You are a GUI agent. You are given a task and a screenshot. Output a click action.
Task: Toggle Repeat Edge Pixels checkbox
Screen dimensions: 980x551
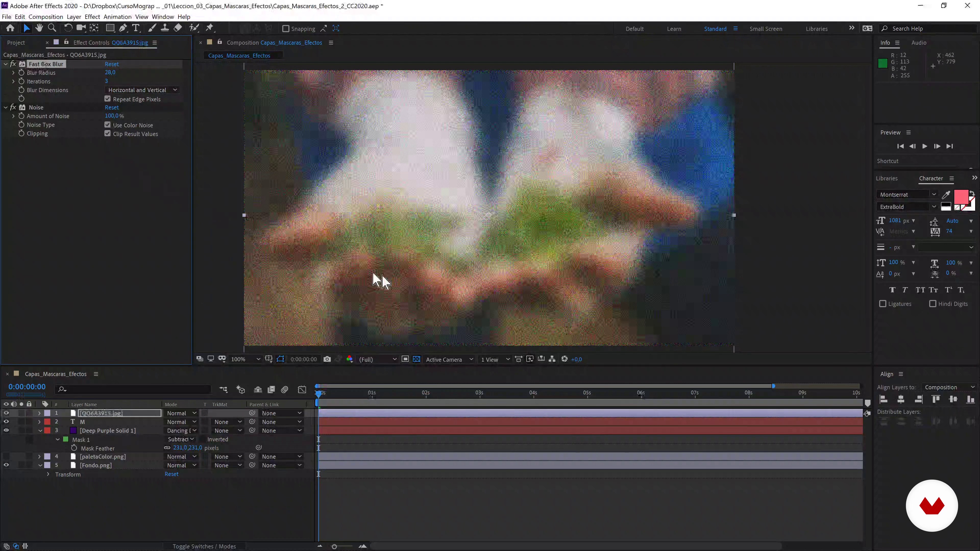tap(108, 99)
